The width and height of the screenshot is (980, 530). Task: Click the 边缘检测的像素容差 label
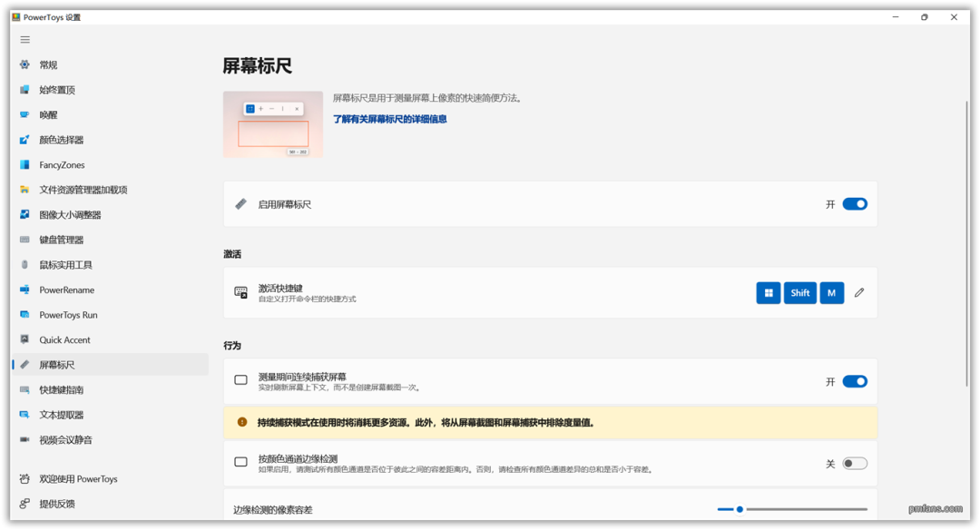coord(273,510)
